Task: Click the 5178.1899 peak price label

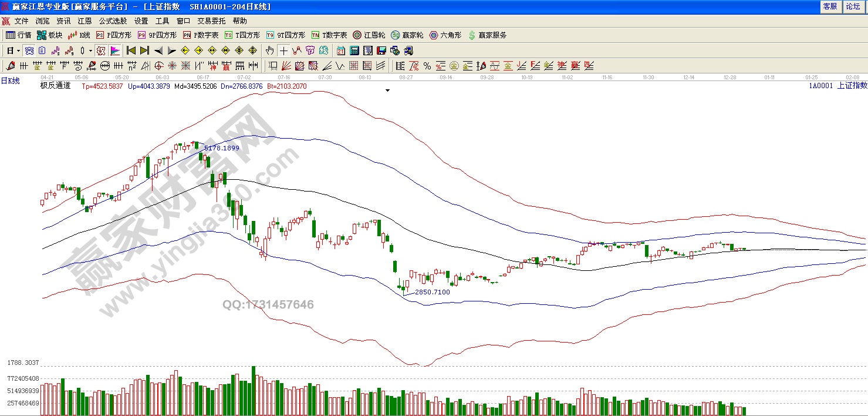Action: 221,148
